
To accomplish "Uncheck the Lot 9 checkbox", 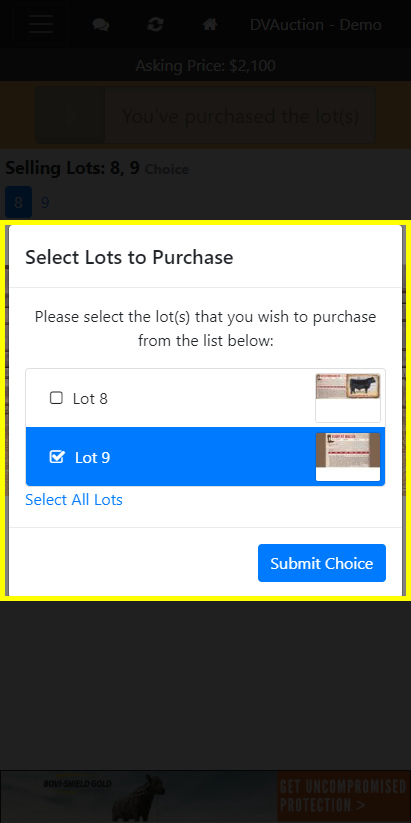I will click(56, 457).
